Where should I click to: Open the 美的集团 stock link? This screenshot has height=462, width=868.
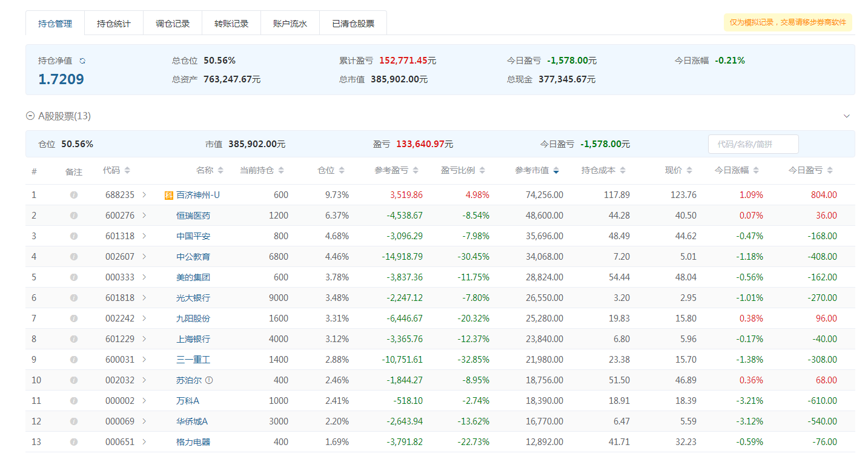click(193, 277)
